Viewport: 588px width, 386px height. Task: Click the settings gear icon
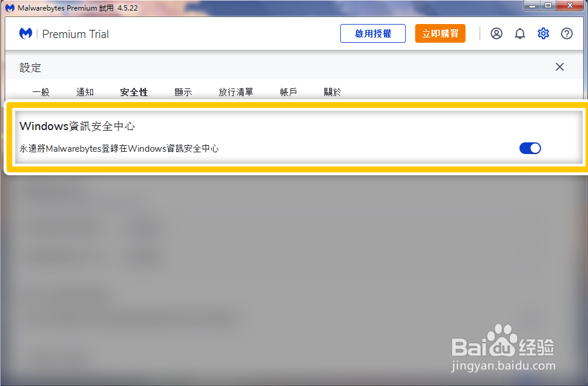coord(543,34)
